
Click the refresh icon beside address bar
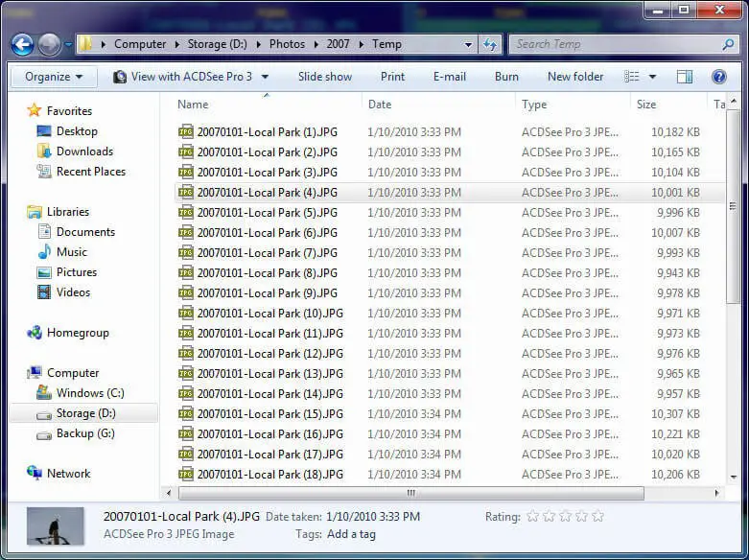[491, 44]
